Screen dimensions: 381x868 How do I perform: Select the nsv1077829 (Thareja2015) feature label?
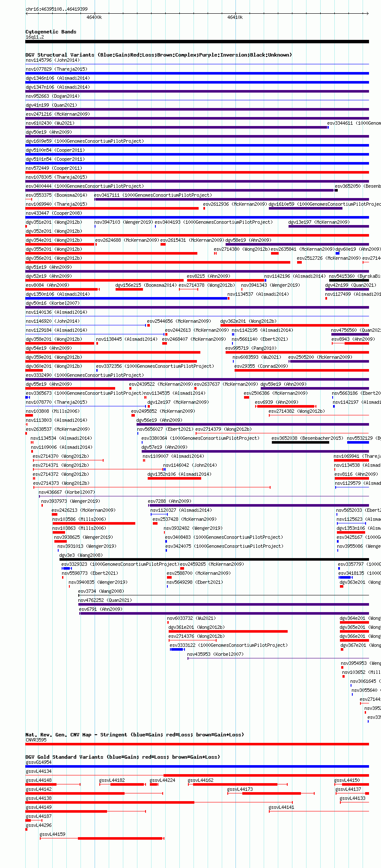click(x=56, y=69)
